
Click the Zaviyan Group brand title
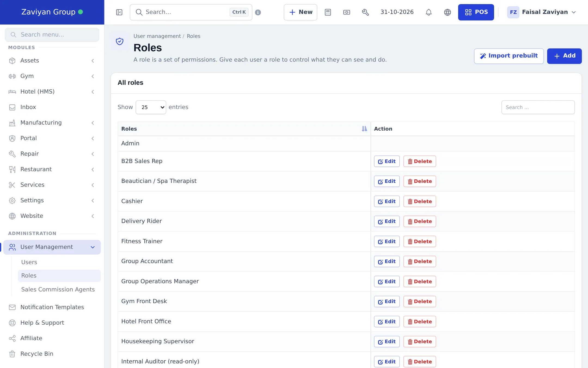pos(48,12)
